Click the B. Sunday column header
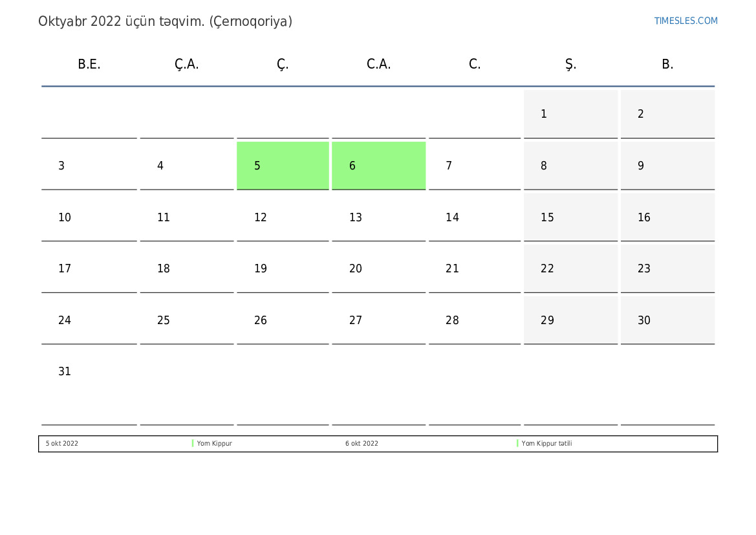The height and width of the screenshot is (535, 756). pos(667,64)
